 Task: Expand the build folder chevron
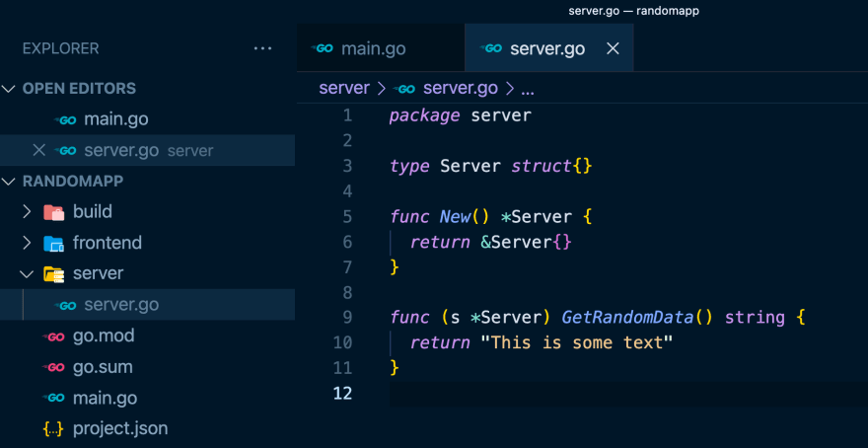coord(27,211)
